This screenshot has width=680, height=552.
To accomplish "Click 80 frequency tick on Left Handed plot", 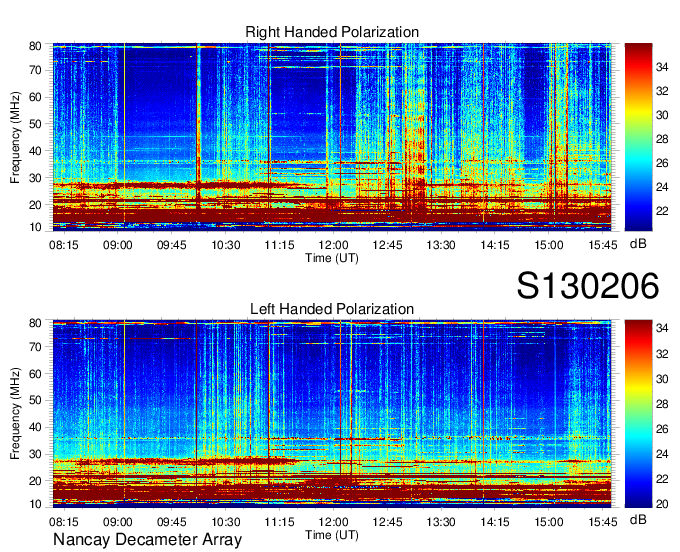I will pyautogui.click(x=35, y=323).
